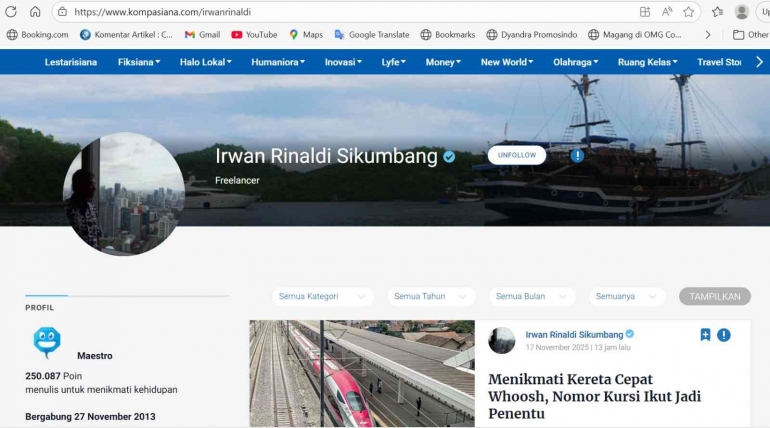Open article Menikmati Kereta Cepat Whoosh title

tap(595, 396)
